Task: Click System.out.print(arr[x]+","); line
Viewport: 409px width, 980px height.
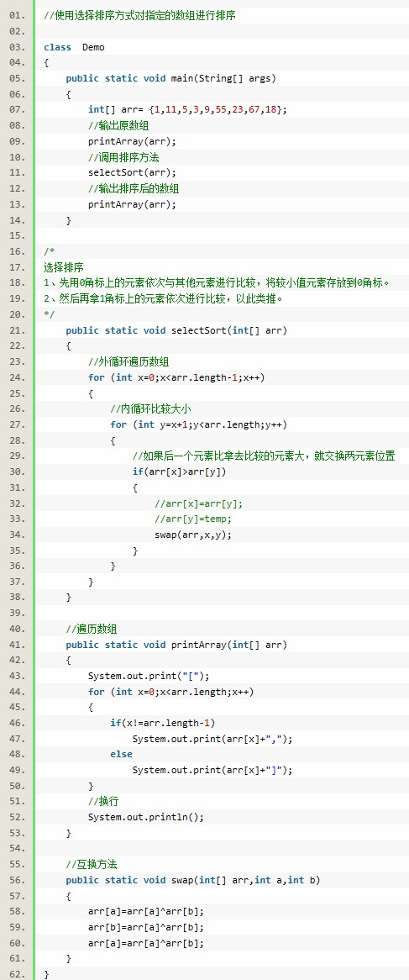Action: pos(212,739)
